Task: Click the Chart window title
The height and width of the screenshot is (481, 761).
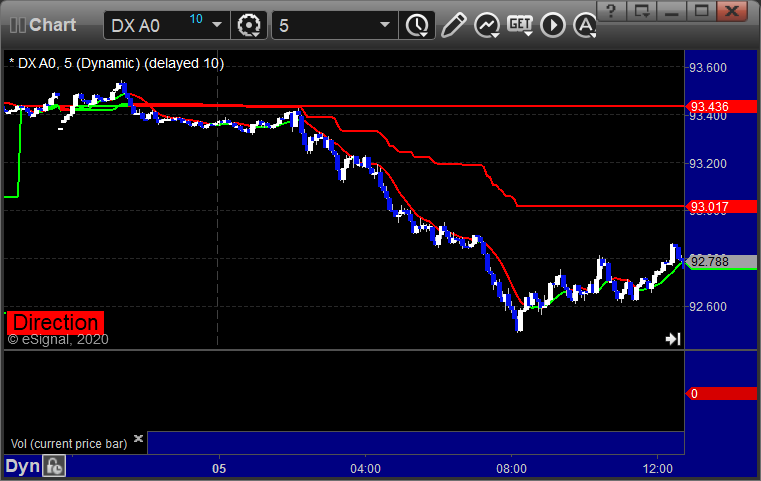Action: point(52,25)
